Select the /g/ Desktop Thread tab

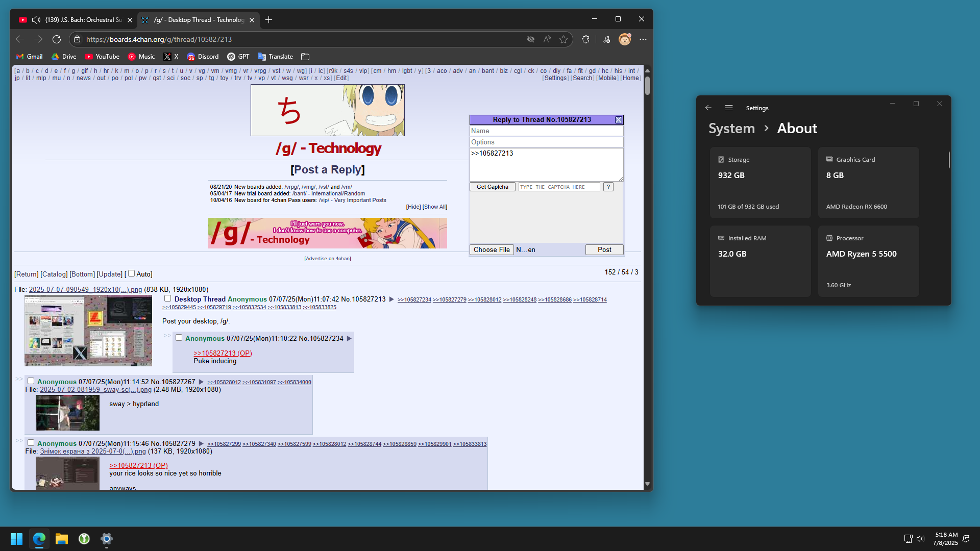pyautogui.click(x=198, y=20)
